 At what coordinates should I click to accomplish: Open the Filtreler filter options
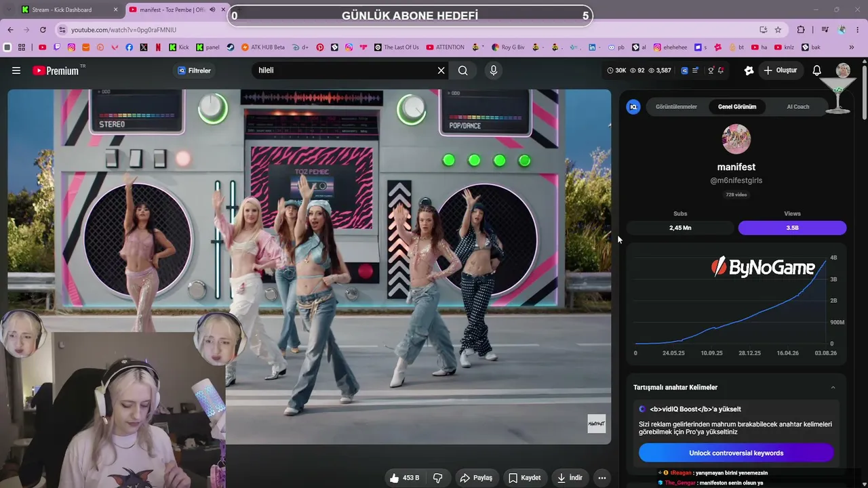195,70
